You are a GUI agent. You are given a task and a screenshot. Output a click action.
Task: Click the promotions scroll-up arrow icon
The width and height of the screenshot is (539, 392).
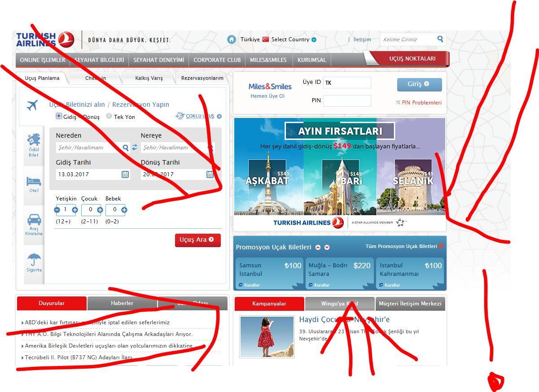(318, 247)
